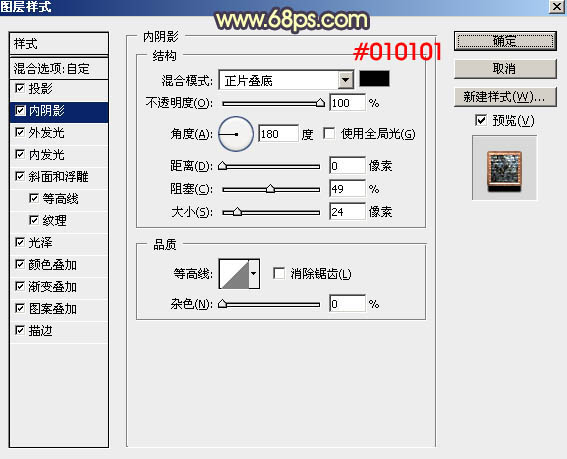Select the 外发光 outer glow entry

point(59,133)
